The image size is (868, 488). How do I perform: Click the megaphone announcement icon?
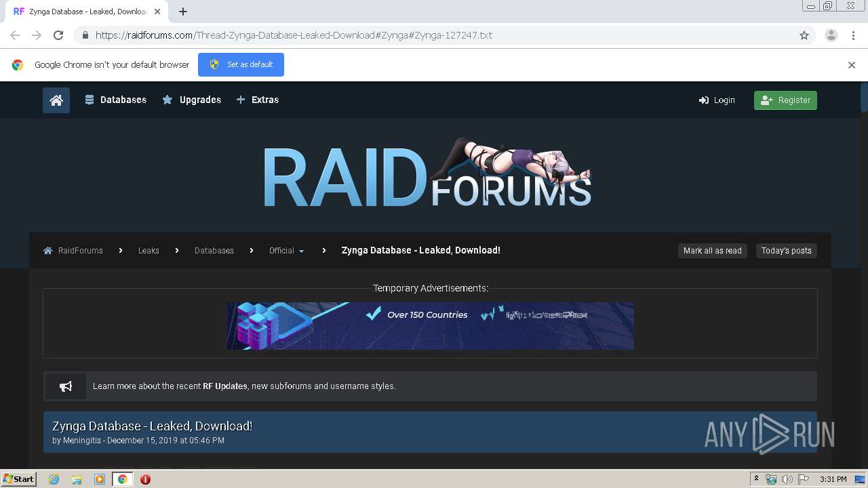click(x=66, y=386)
